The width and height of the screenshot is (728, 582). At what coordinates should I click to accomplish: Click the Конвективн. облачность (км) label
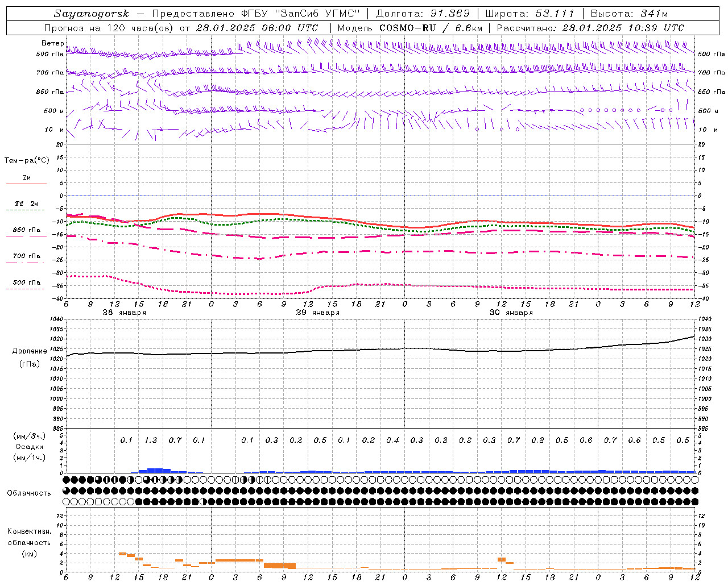pyautogui.click(x=29, y=542)
